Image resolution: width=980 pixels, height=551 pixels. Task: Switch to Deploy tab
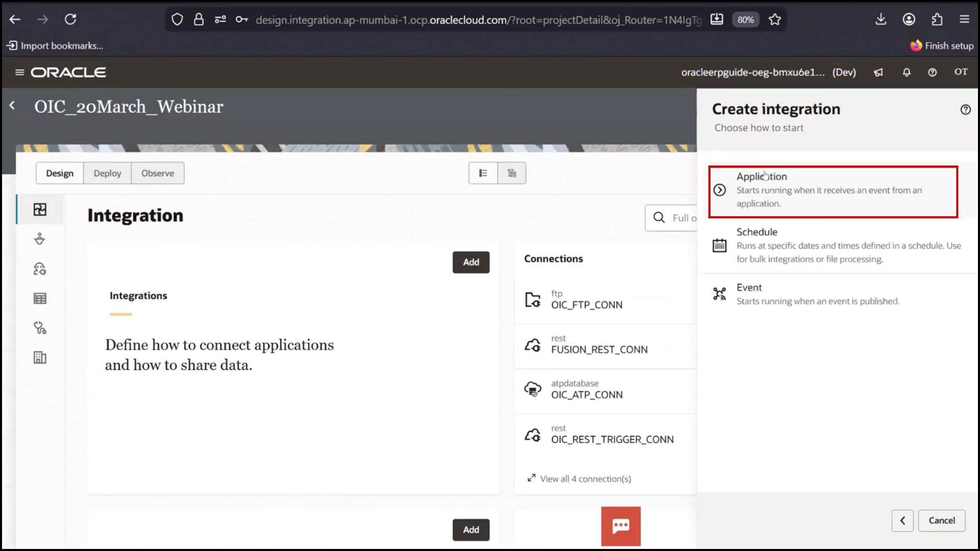click(108, 173)
